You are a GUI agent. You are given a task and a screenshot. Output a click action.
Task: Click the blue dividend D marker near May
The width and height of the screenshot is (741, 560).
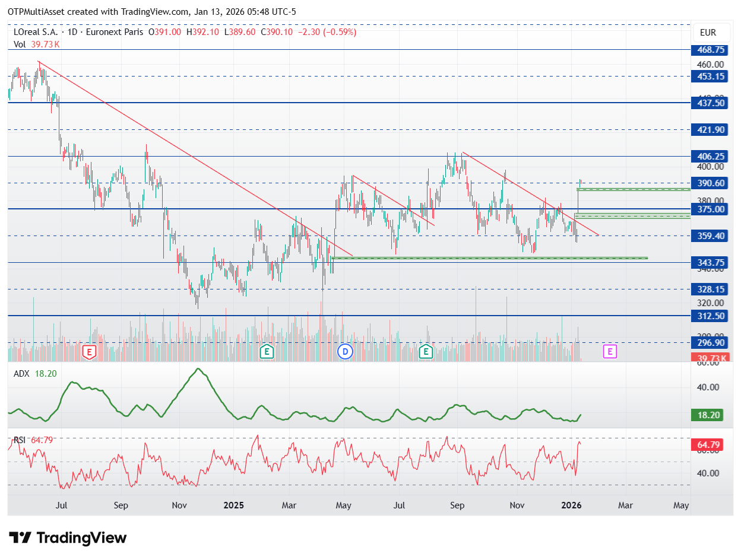pos(346,352)
